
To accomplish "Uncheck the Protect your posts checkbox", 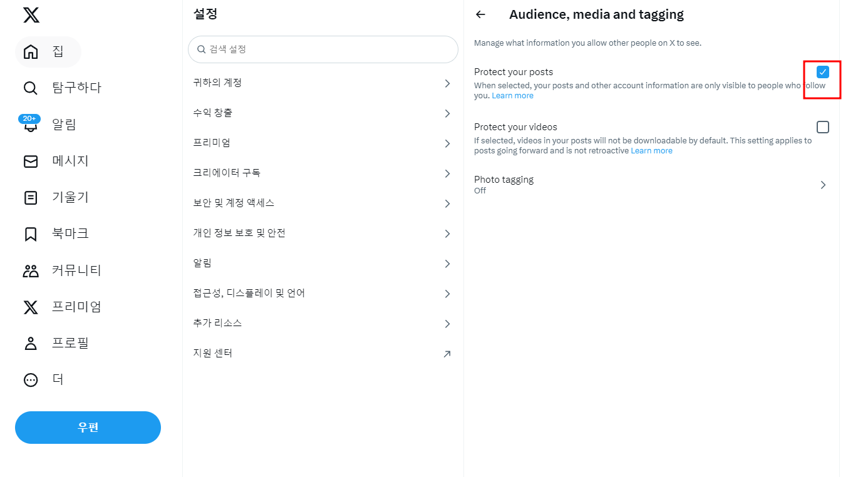I will coord(822,72).
